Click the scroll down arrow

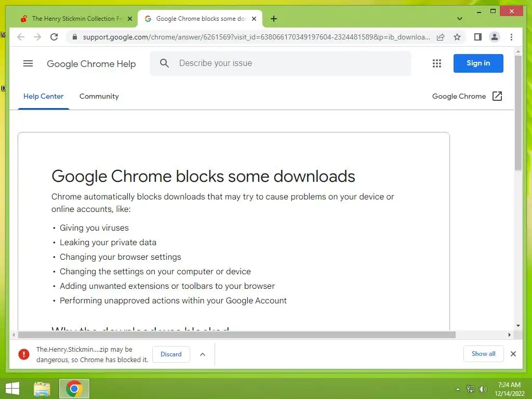click(518, 326)
